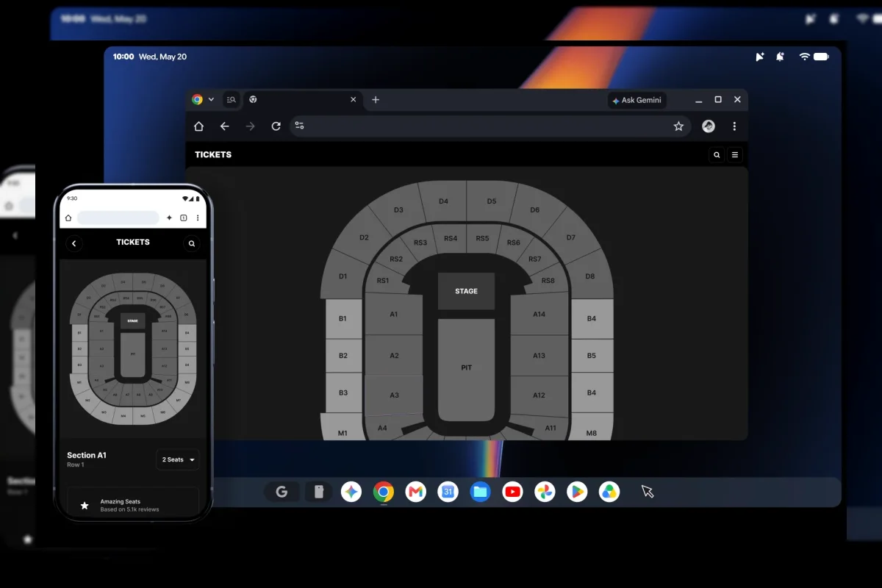Select section B5 on desktop seat map

(592, 356)
